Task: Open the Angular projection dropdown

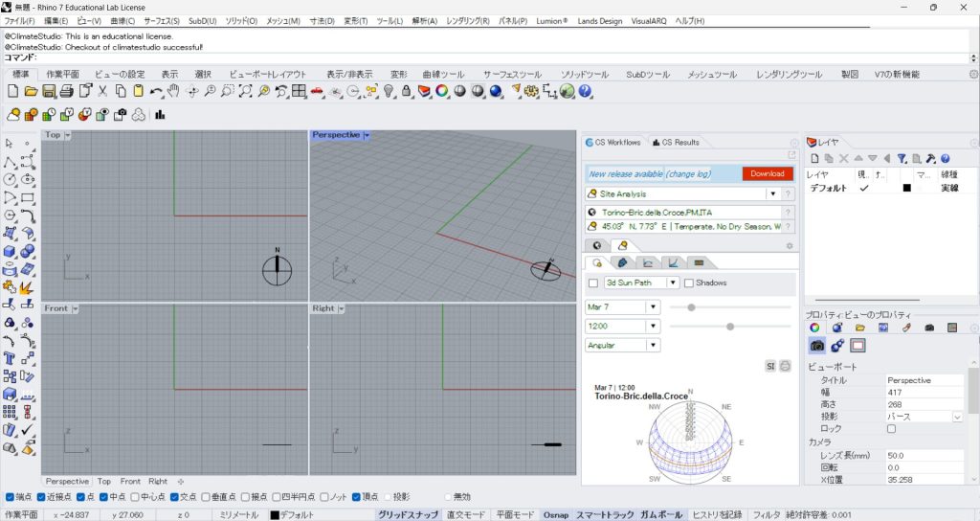Action: [653, 345]
